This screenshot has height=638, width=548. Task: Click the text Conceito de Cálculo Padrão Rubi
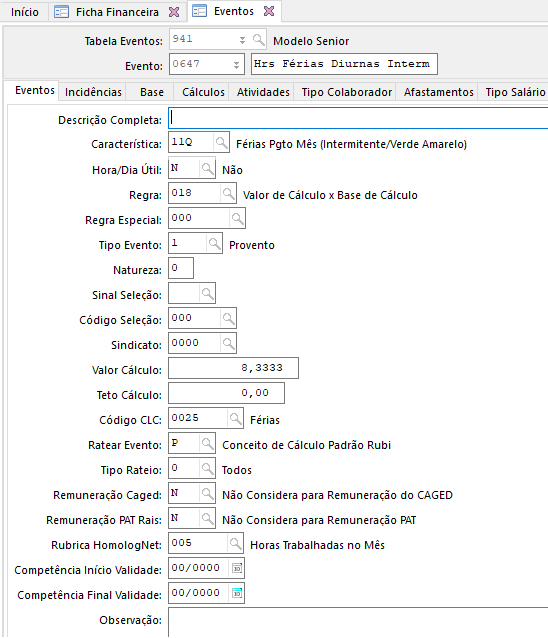click(306, 445)
